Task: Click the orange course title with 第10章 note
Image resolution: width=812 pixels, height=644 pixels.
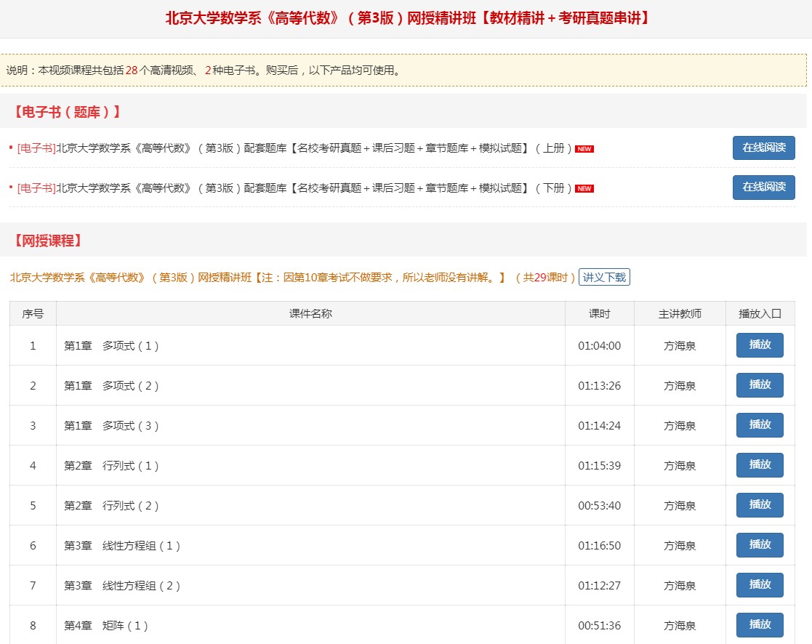Action: 292,278
